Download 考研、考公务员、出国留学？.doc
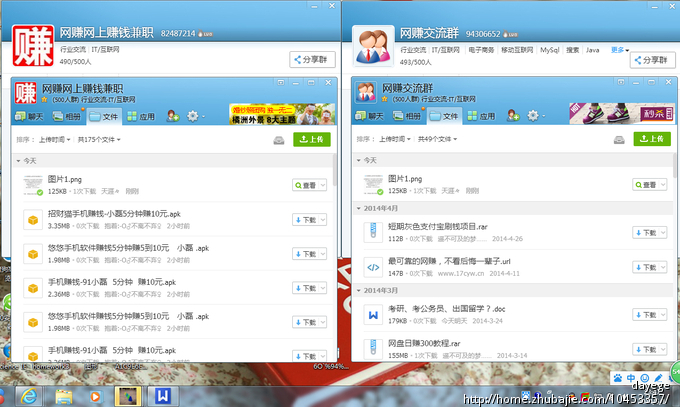 (x=646, y=315)
